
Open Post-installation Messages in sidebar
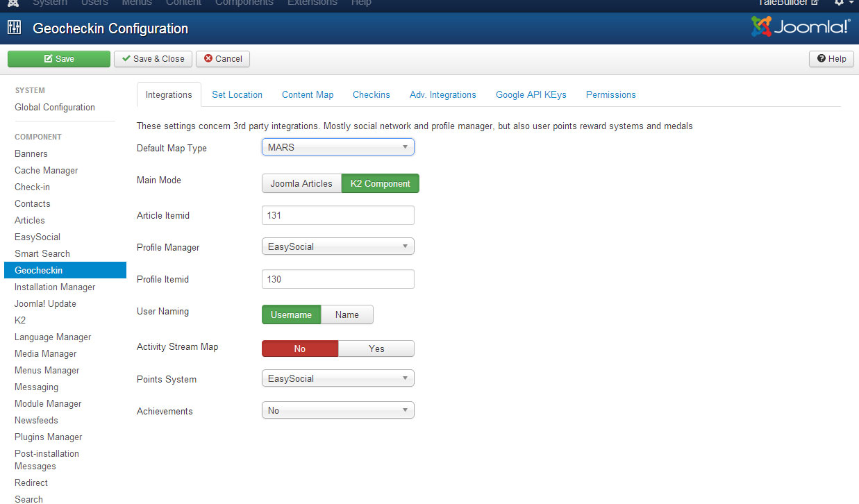pos(47,460)
